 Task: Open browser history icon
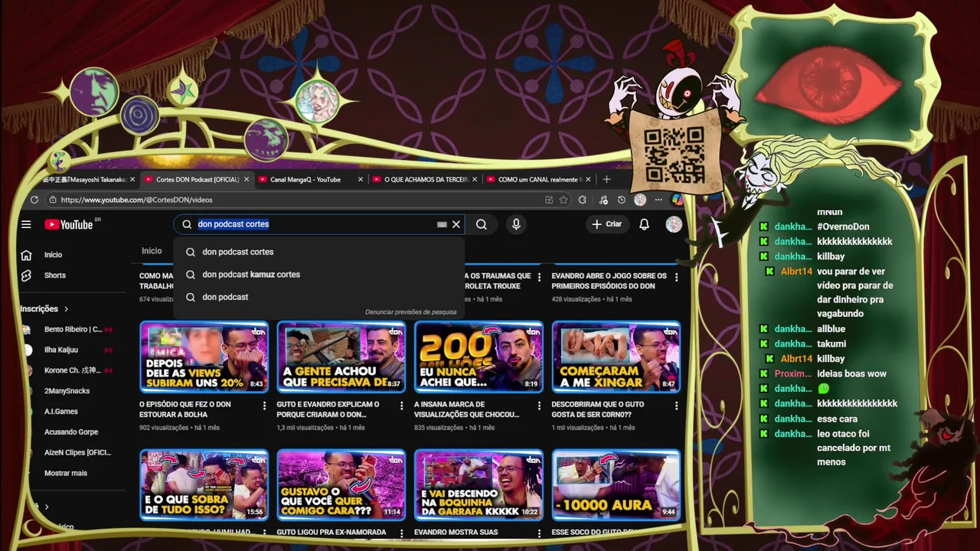[622, 200]
